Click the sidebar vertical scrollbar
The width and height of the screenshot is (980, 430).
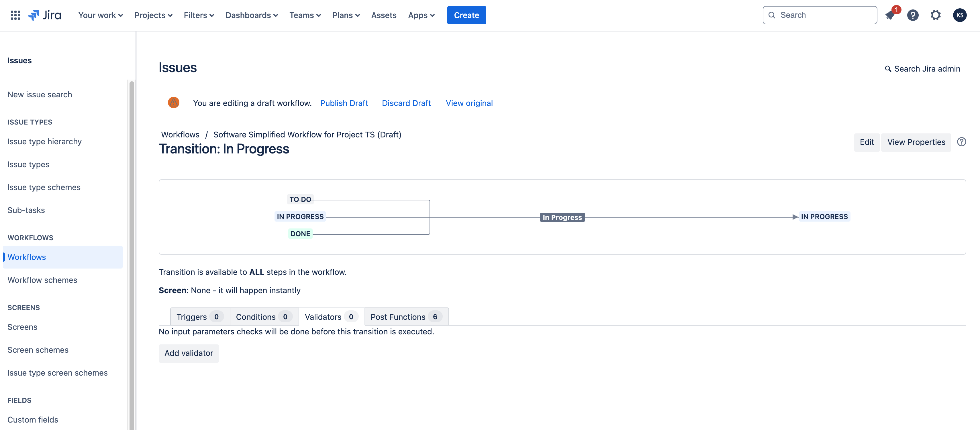point(132,255)
